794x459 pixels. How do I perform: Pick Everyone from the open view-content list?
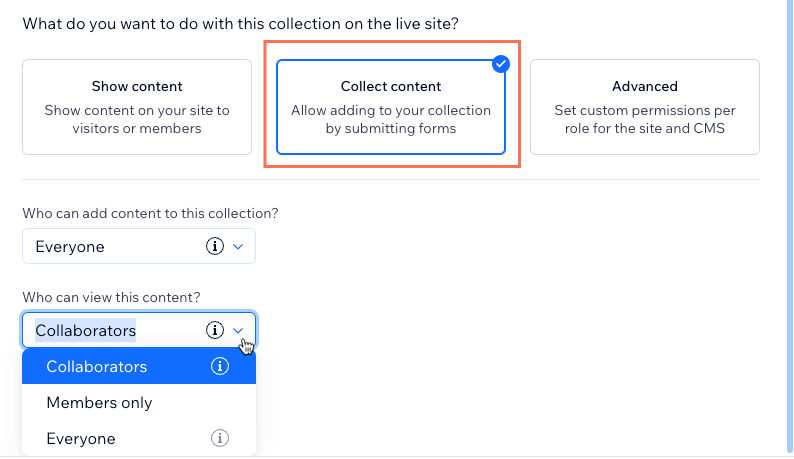139,438
